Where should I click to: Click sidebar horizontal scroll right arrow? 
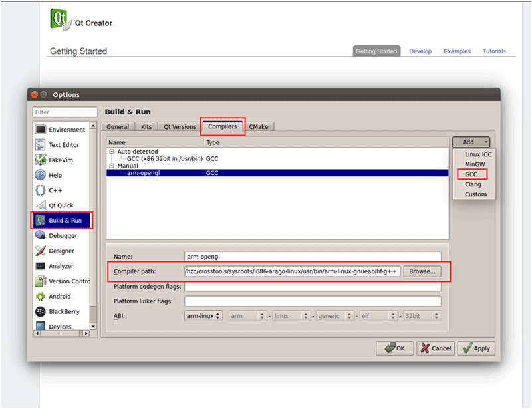[86, 333]
